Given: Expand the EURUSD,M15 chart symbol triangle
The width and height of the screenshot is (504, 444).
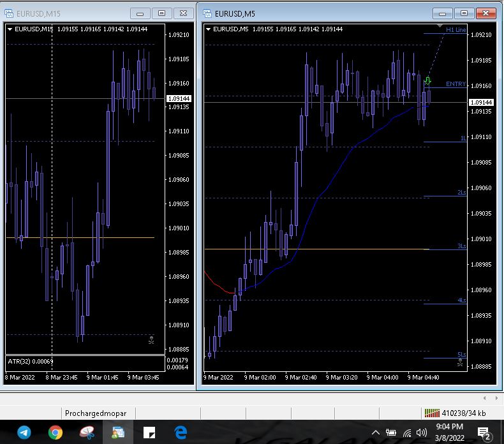Looking at the screenshot, I should (10, 29).
